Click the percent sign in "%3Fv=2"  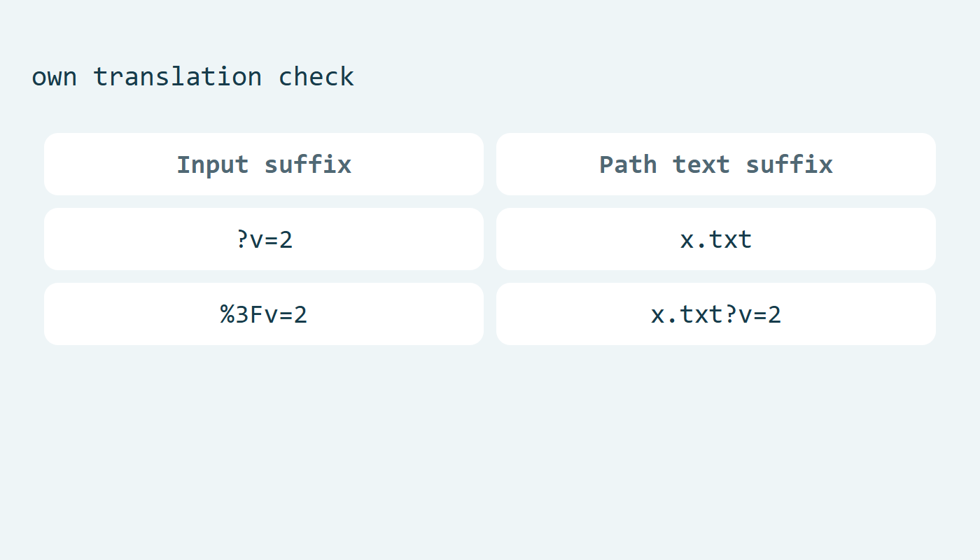227,314
